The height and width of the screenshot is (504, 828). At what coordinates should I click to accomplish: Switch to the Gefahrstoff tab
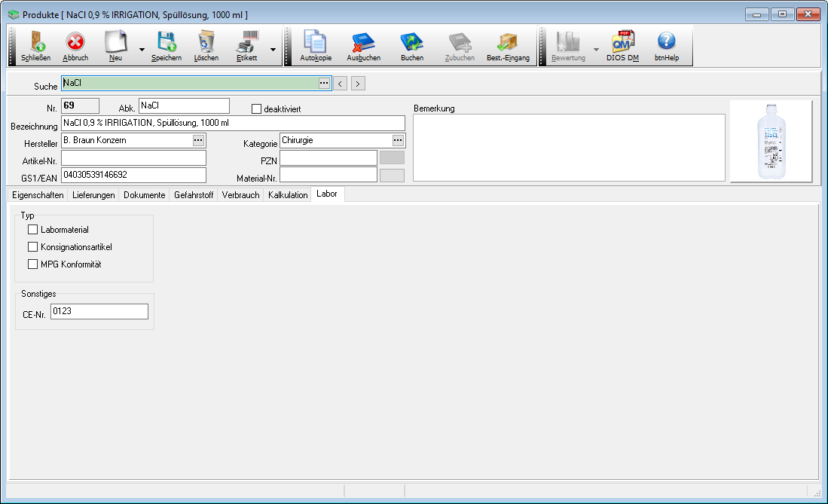click(194, 195)
